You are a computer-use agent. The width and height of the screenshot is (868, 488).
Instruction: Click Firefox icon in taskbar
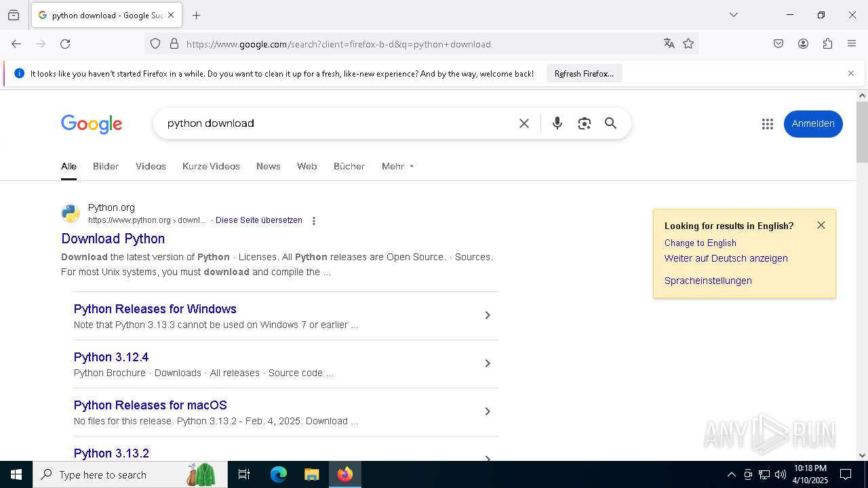(x=345, y=474)
